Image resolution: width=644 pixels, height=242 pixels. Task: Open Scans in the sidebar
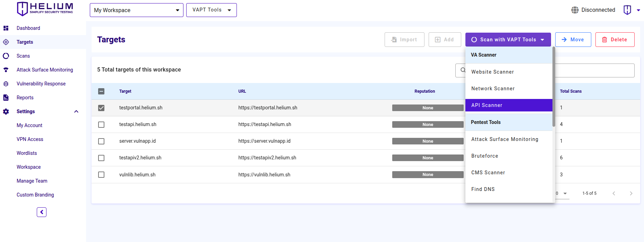23,56
